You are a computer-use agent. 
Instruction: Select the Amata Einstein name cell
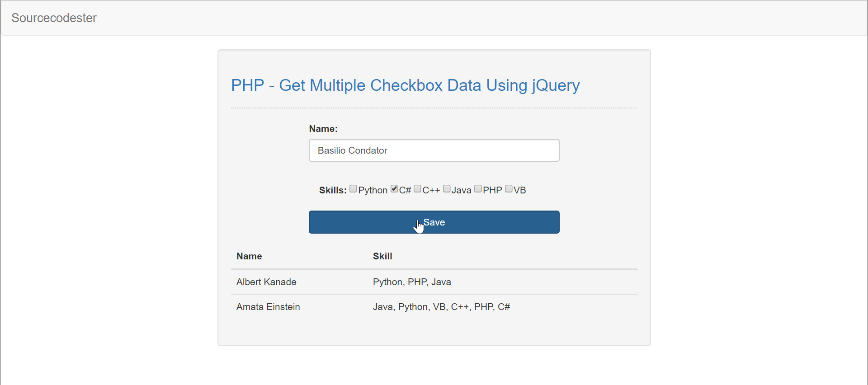click(268, 307)
